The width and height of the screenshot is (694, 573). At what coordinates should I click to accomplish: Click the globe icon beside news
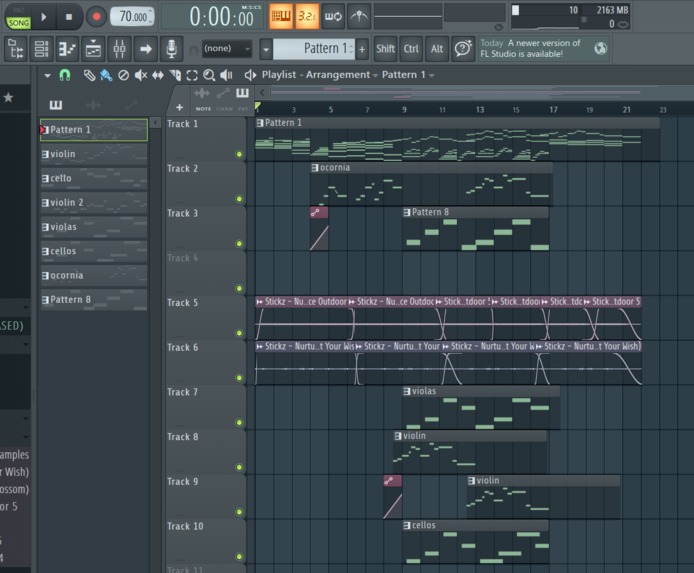tap(600, 49)
